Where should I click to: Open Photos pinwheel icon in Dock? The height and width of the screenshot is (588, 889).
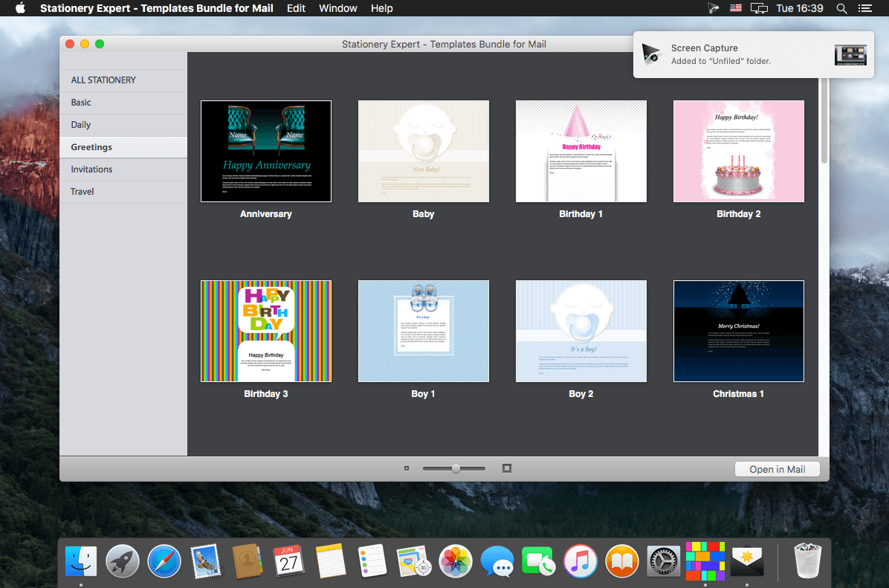(455, 561)
